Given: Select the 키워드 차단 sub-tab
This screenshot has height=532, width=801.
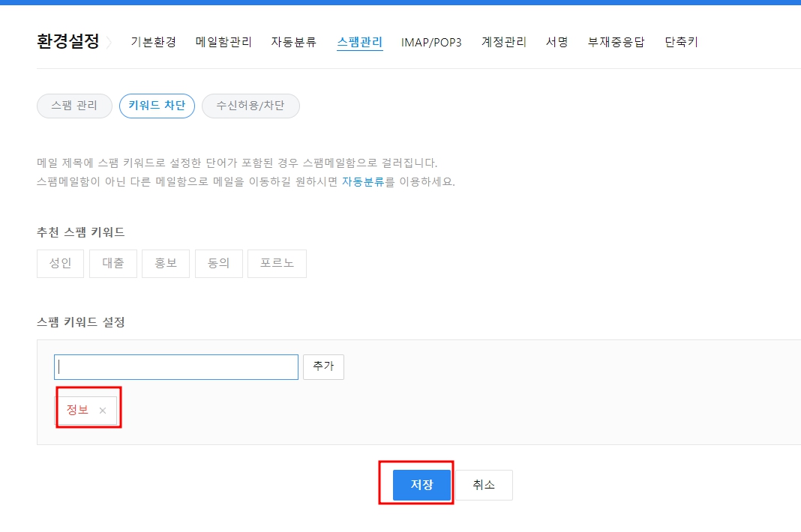Looking at the screenshot, I should (157, 106).
